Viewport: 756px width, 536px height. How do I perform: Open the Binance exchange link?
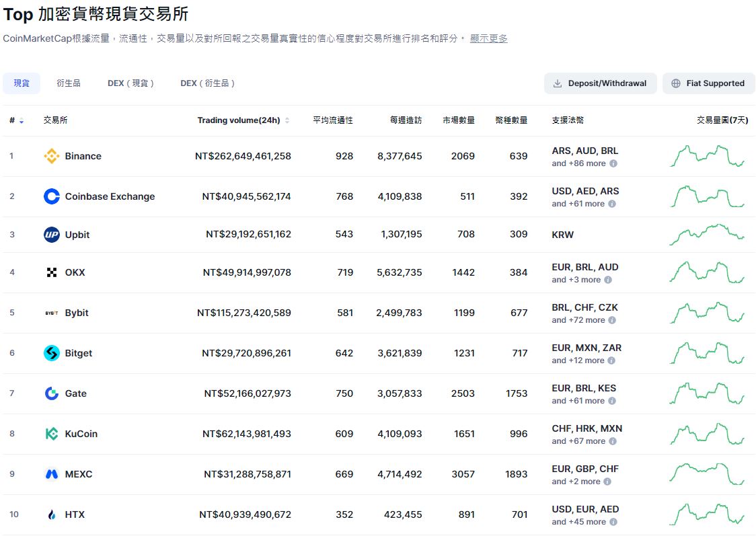pyautogui.click(x=83, y=156)
